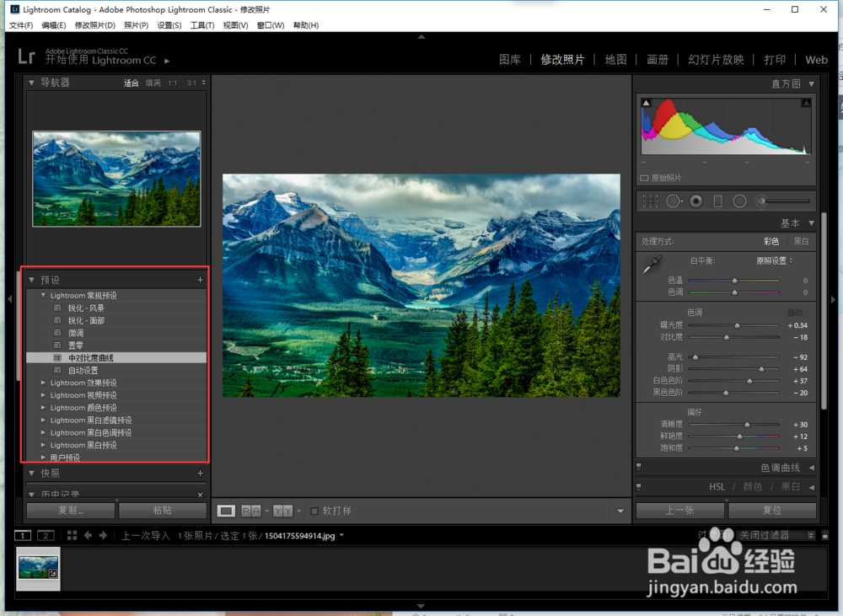Click the 曝光度 exposure slider handle
This screenshot has width=843, height=616.
737,325
